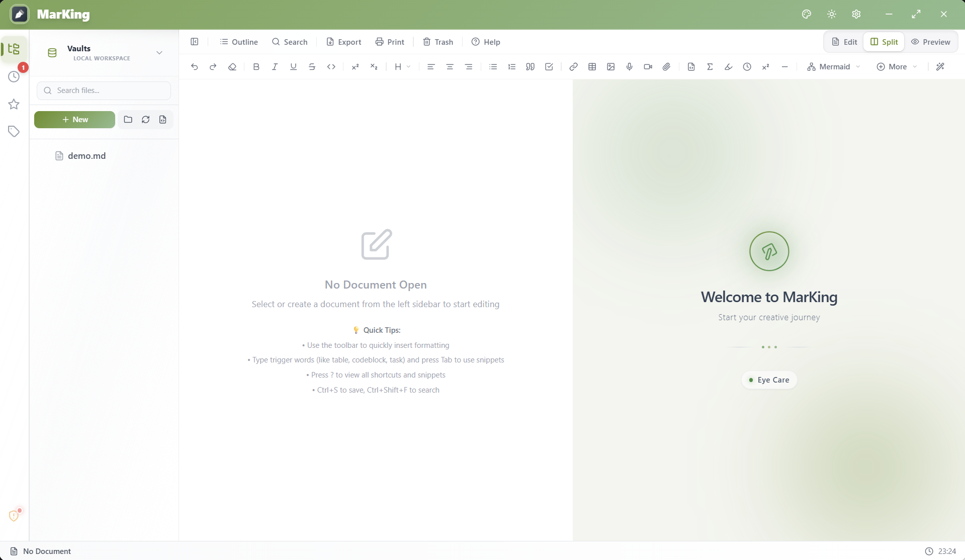Open the Export menu
This screenshot has width=965, height=560.
pos(344,42)
